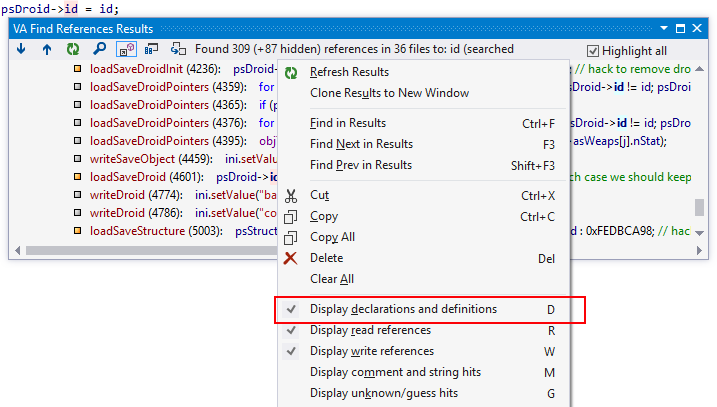Viewport: 717px width, 407px height.
Task: Click the results list vertical scrollbar thumb
Action: click(699, 206)
